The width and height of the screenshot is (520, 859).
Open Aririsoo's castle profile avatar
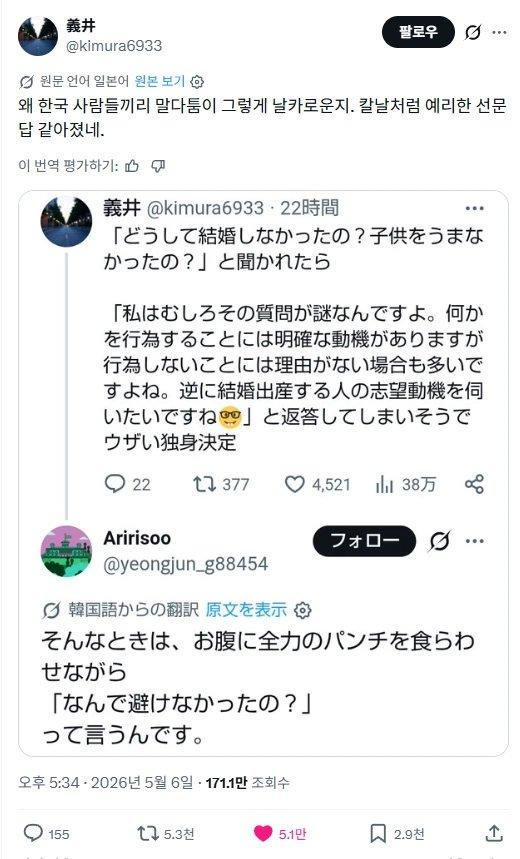[x=66, y=551]
